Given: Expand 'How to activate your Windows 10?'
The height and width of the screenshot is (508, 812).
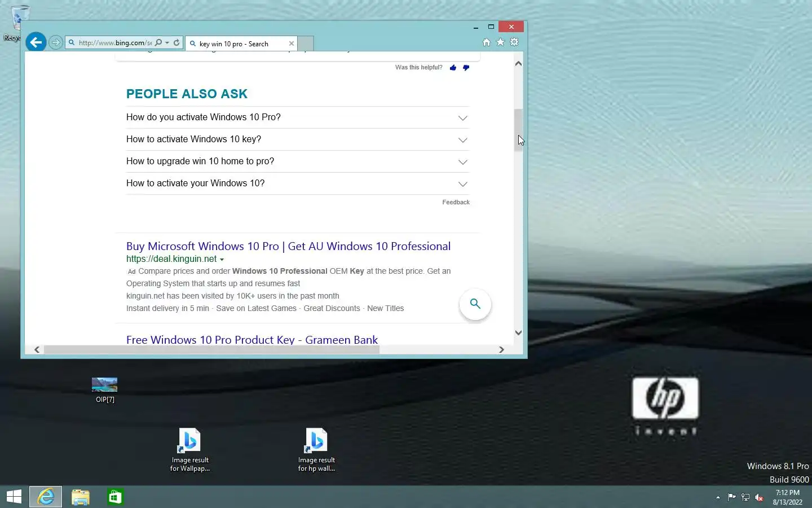Looking at the screenshot, I should (298, 183).
